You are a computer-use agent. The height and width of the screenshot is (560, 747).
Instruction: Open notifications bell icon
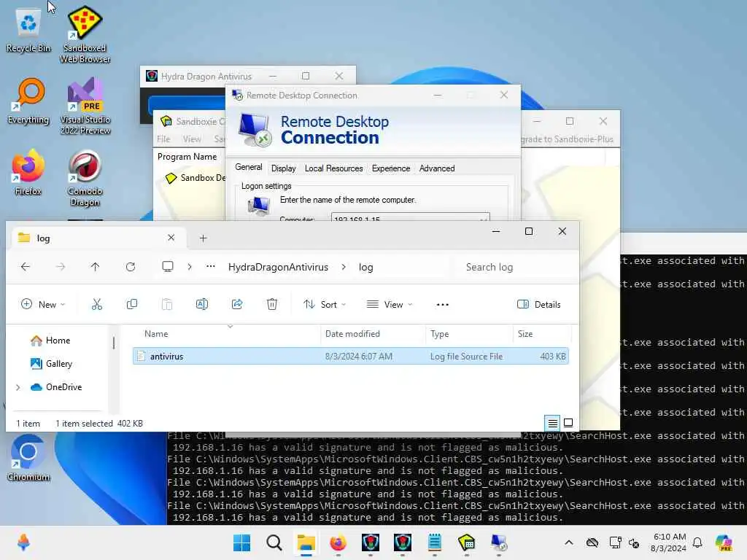coord(697,542)
